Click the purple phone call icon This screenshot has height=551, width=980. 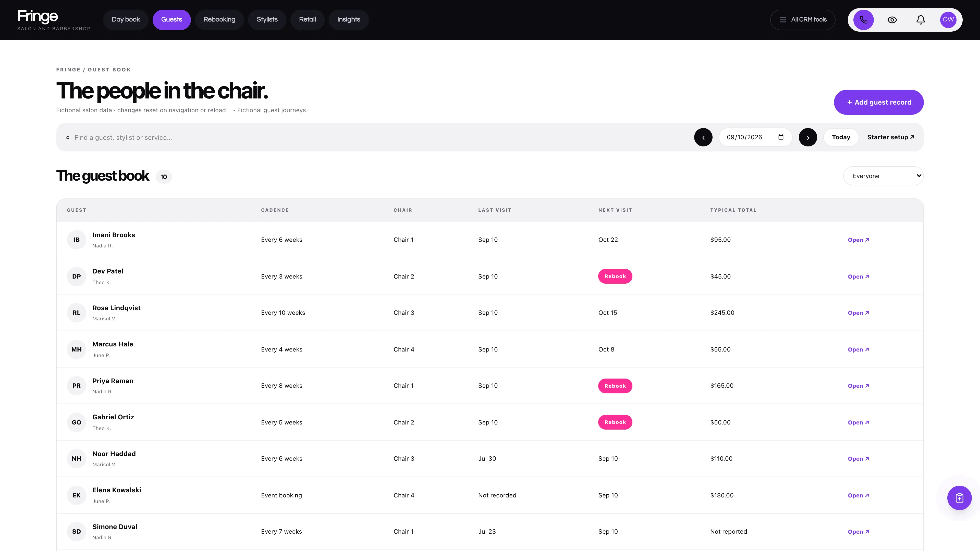pos(863,20)
